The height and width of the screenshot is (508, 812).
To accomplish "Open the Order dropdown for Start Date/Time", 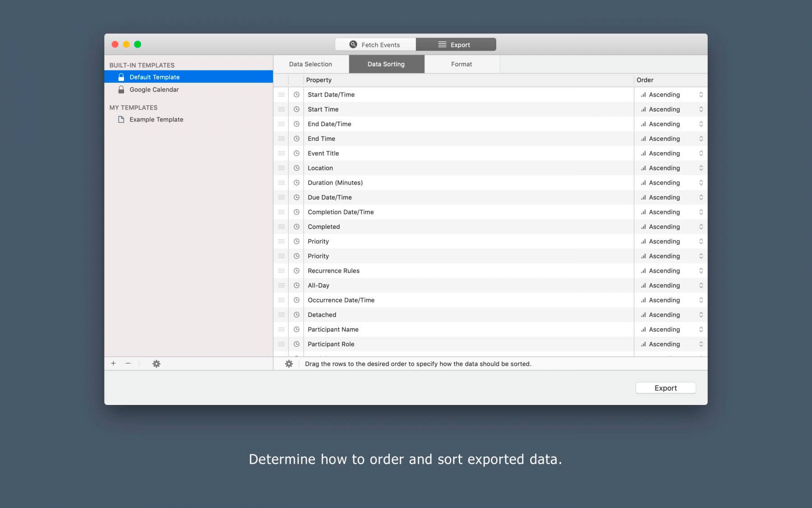I will tap(671, 94).
